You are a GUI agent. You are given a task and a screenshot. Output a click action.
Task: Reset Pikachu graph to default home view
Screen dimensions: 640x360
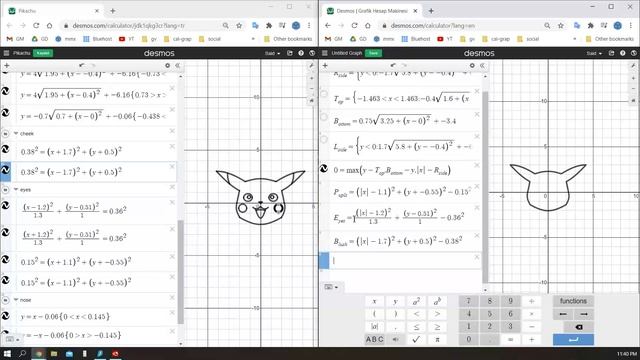(x=311, y=100)
